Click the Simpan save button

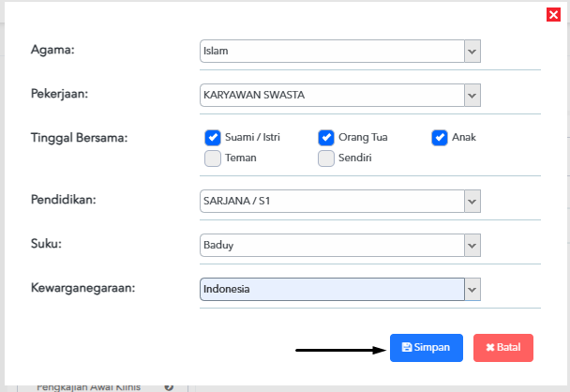(427, 348)
